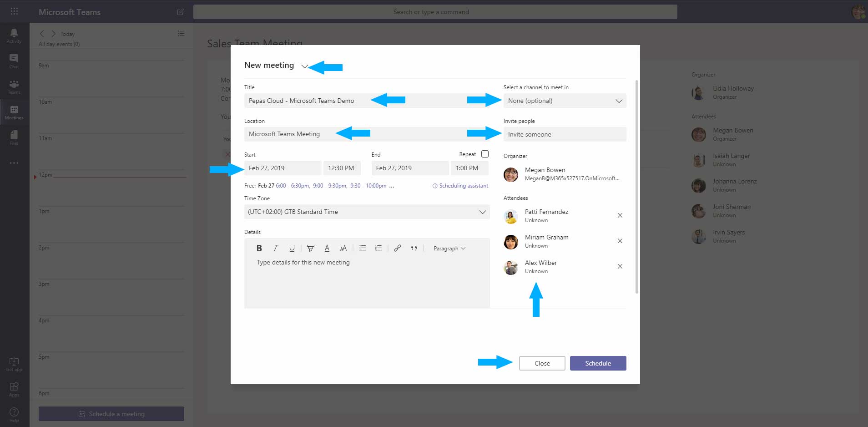The height and width of the screenshot is (427, 868).
Task: Select free slot 6:00 - 6:30pm
Action: coord(293,186)
